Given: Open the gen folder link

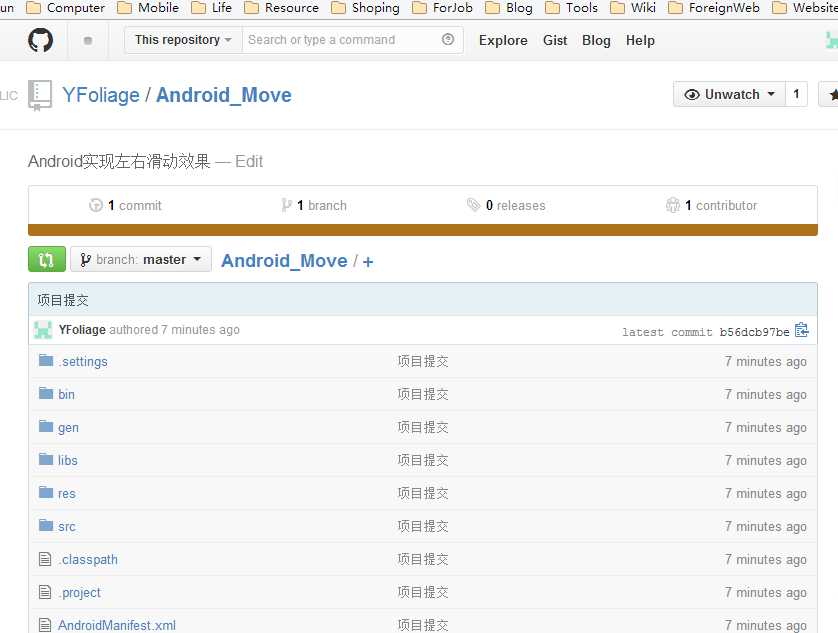Looking at the screenshot, I should coord(68,428).
